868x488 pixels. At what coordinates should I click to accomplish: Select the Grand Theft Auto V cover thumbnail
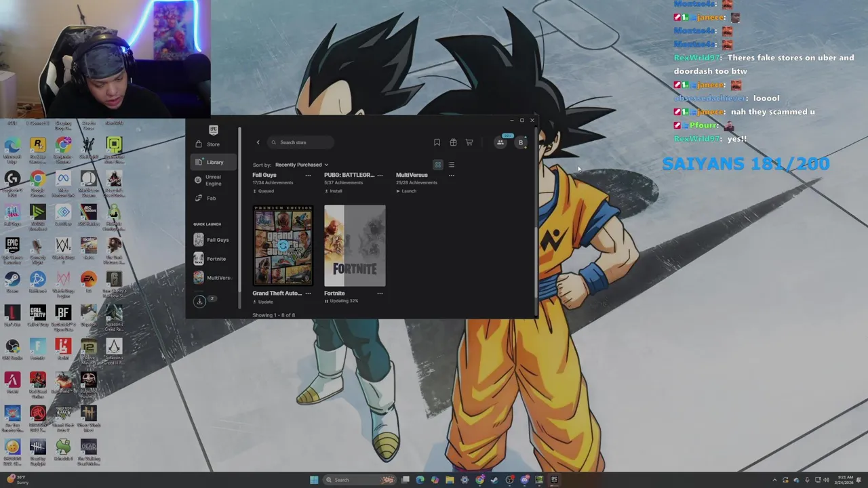[x=283, y=245]
